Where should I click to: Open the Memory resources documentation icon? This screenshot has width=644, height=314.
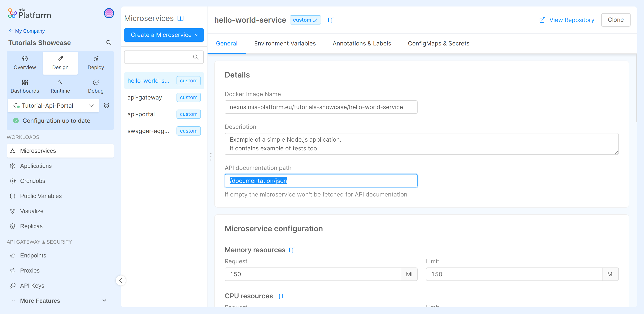(292, 250)
